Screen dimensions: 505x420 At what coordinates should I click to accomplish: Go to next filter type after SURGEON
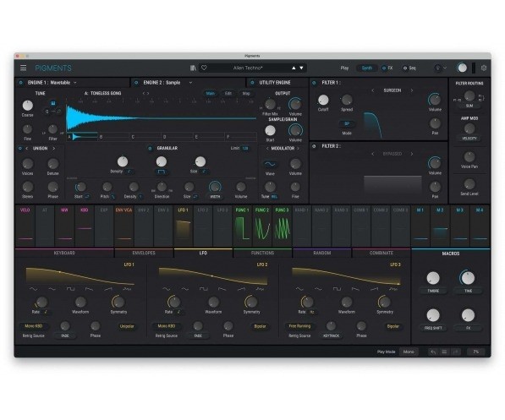pos(412,90)
